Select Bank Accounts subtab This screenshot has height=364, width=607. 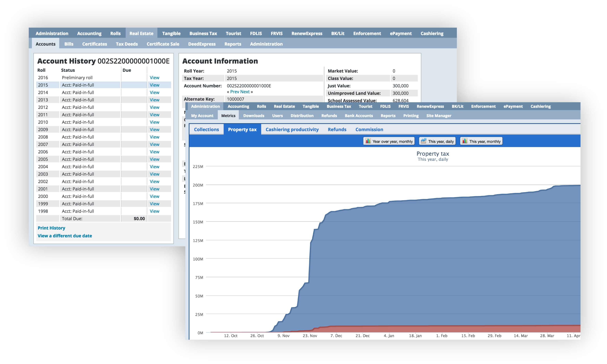pos(359,116)
